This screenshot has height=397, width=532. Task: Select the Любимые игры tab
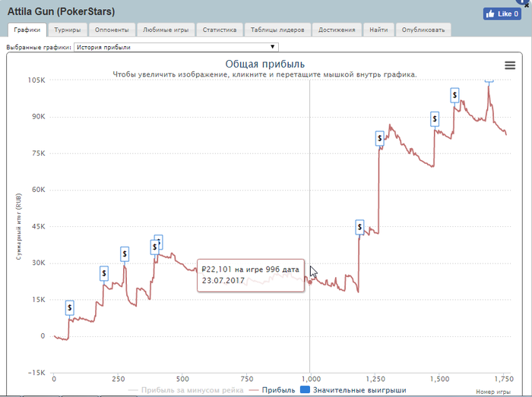coord(166,30)
